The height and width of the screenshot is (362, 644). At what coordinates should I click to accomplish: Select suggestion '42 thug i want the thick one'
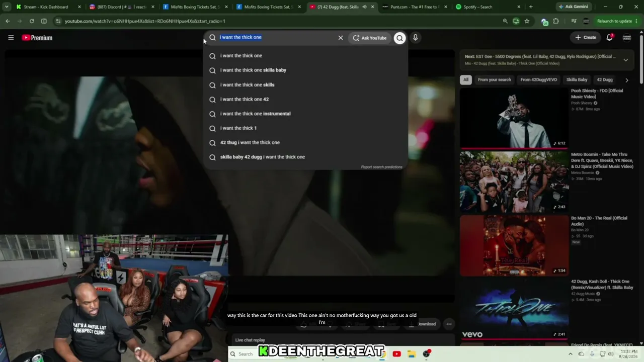tap(306, 143)
